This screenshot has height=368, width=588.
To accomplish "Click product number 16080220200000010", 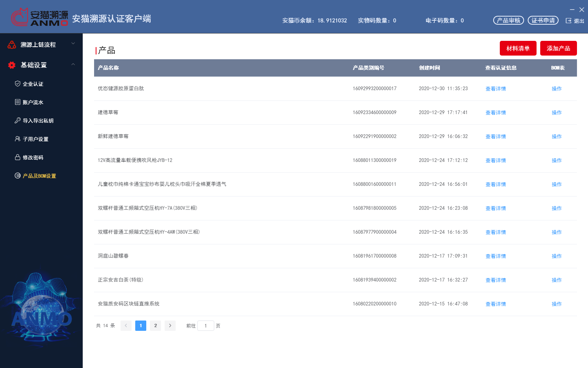I will click(374, 304).
